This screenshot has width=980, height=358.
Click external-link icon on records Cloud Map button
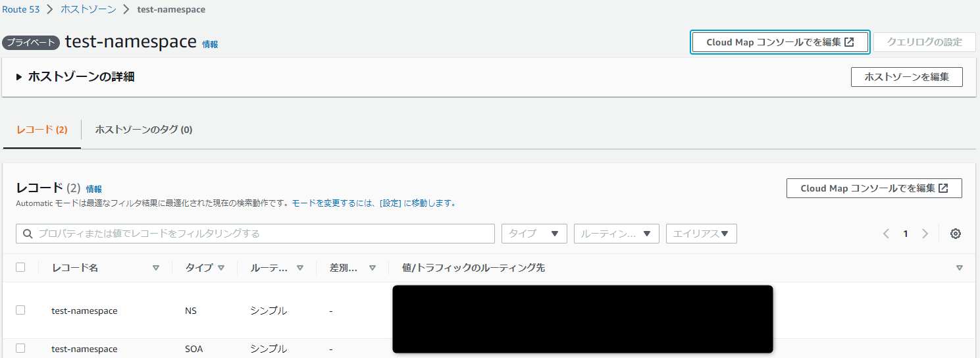[x=944, y=188]
